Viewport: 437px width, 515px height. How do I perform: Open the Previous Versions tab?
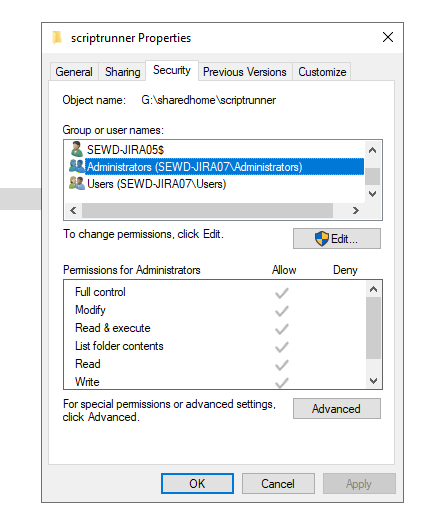245,72
